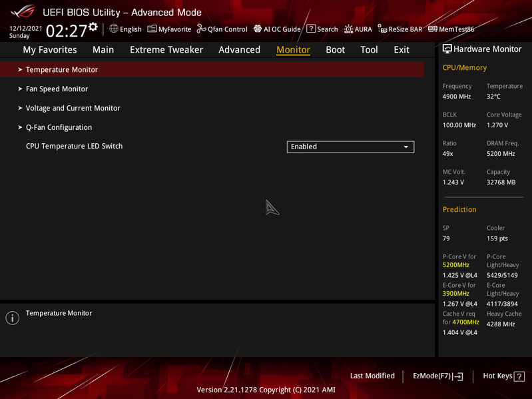Click the 4288 MHz Heavy Cache value

pos(501,324)
